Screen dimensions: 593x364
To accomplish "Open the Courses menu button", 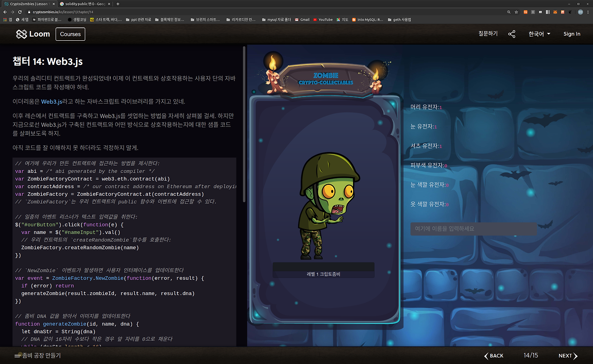I will 70,34.
